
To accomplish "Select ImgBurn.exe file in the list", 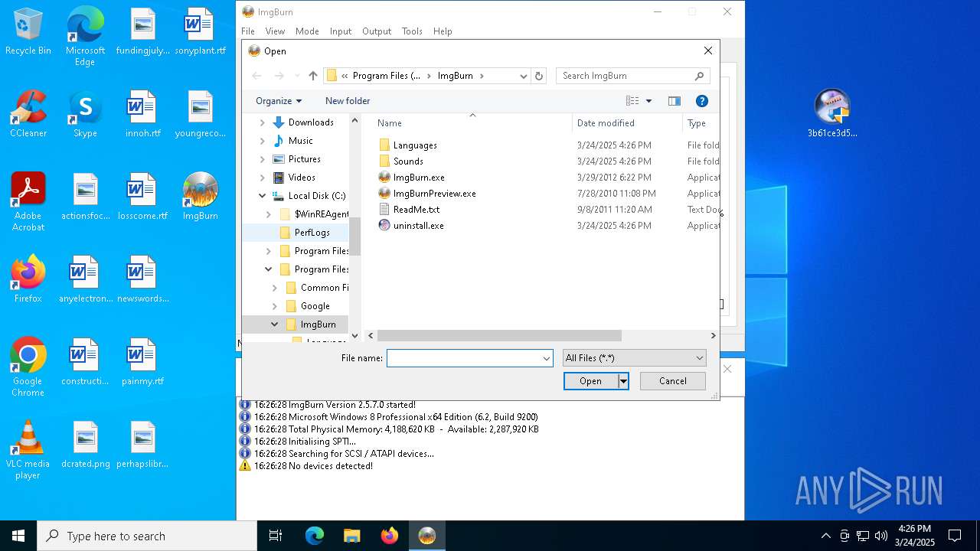I will coord(418,178).
